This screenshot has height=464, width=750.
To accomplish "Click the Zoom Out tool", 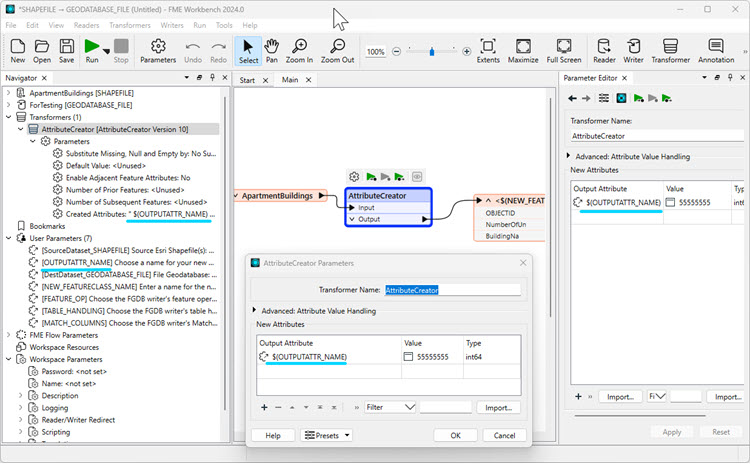I will point(337,51).
